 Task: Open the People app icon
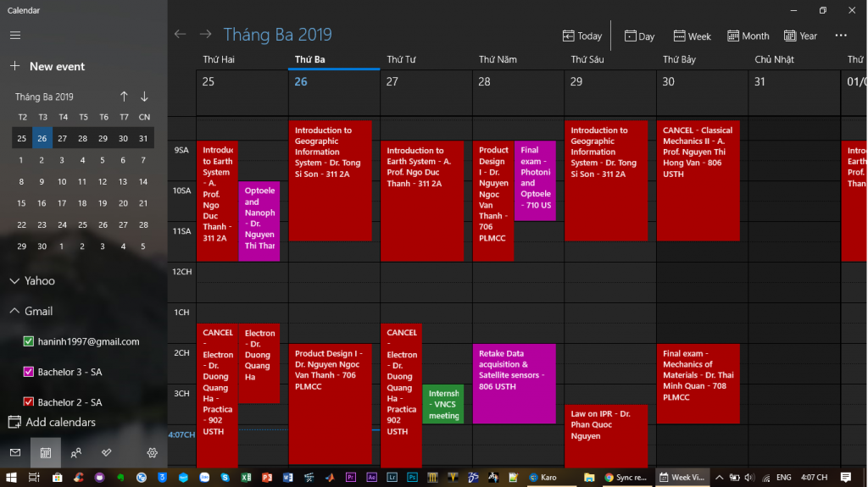coord(75,452)
